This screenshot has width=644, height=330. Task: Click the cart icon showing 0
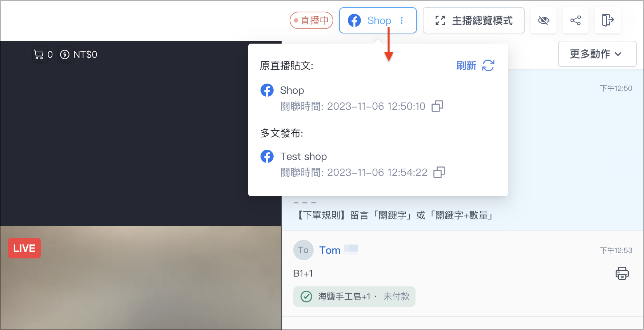(x=39, y=55)
